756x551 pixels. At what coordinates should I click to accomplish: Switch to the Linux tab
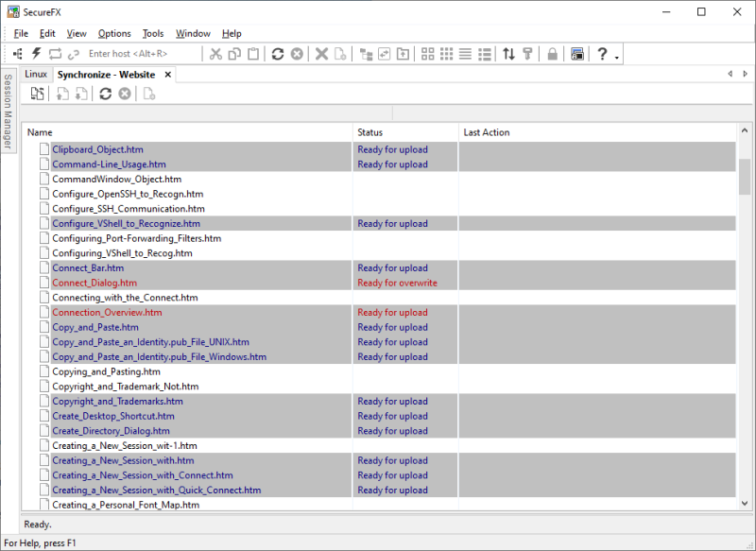[x=36, y=74]
